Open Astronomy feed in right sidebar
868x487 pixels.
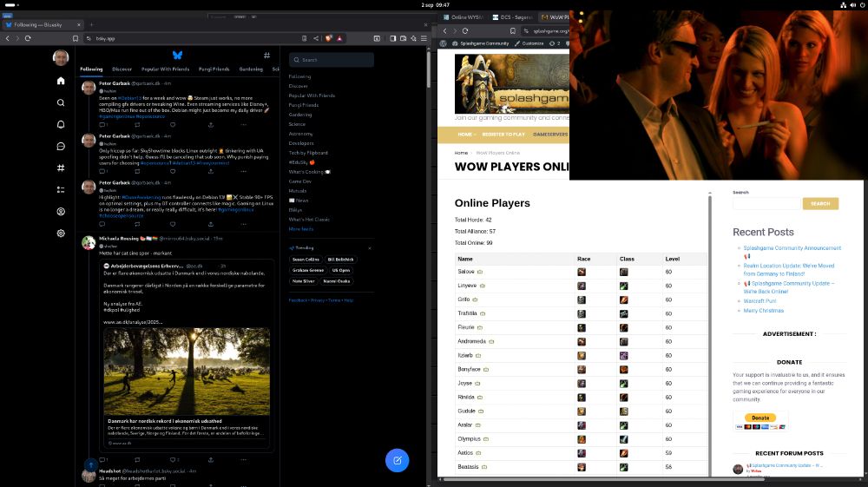point(300,134)
